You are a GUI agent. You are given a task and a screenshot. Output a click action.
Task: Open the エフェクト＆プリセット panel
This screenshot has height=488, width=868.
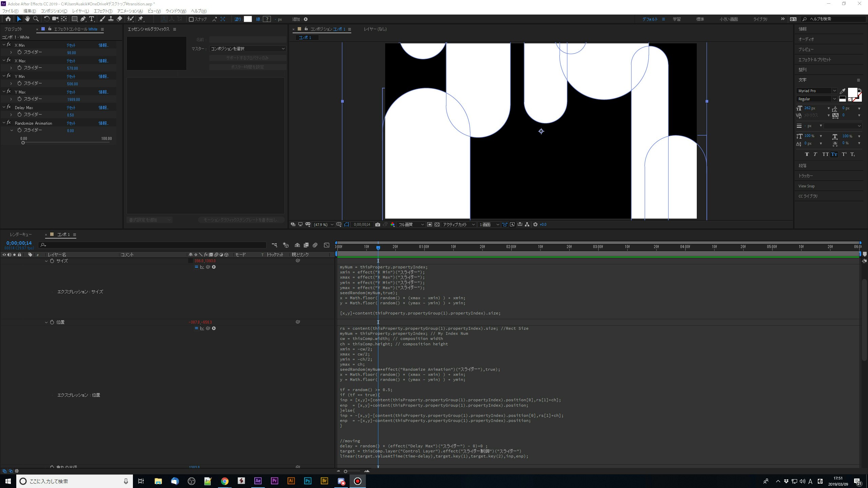click(814, 60)
